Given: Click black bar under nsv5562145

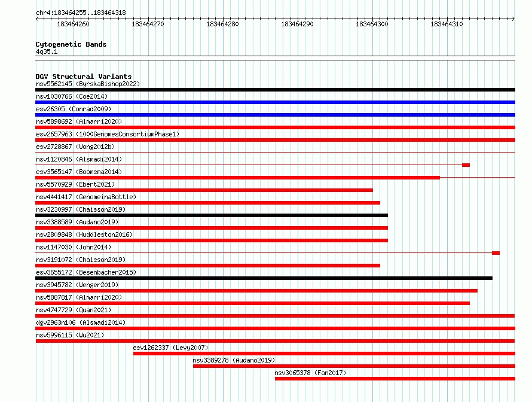Looking at the screenshot, I should pyautogui.click(x=275, y=90).
